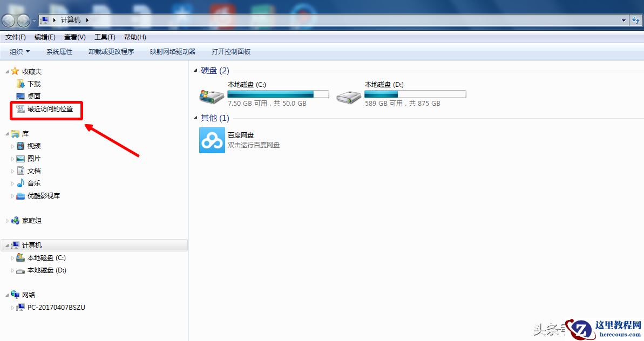Click the 音乐 note icon
The width and height of the screenshot is (644, 341).
tap(21, 183)
